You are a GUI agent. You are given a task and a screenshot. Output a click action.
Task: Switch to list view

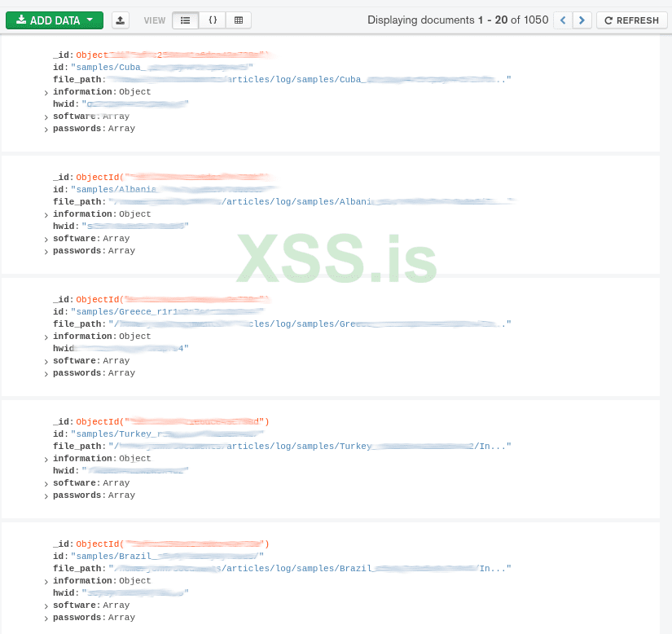coord(185,20)
